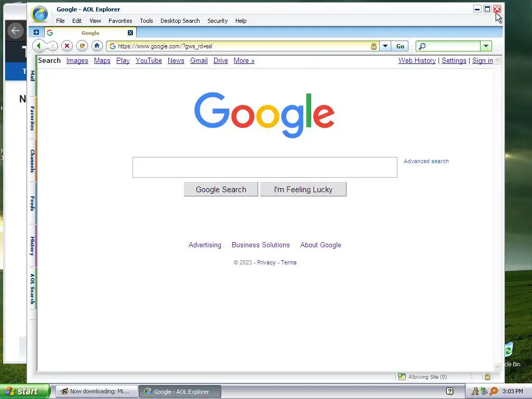This screenshot has width=532, height=399.
Task: Select the Google tab
Action: click(90, 33)
